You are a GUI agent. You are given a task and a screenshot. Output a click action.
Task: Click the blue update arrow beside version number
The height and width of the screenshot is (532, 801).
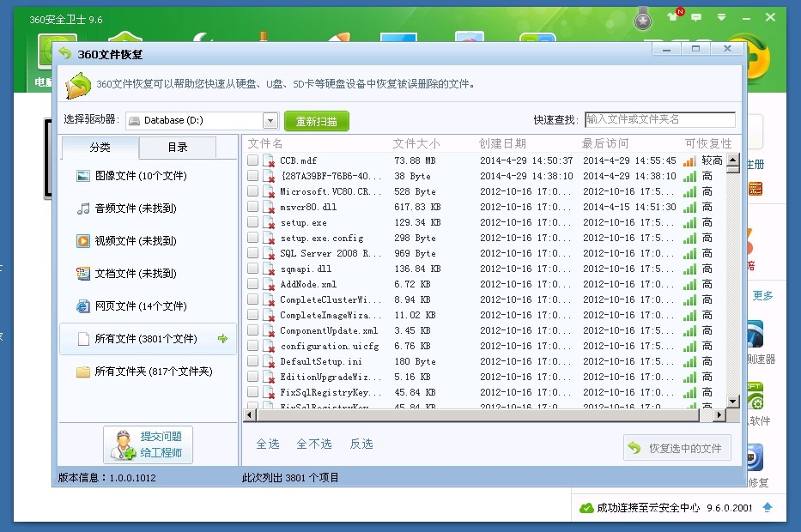[x=768, y=507]
